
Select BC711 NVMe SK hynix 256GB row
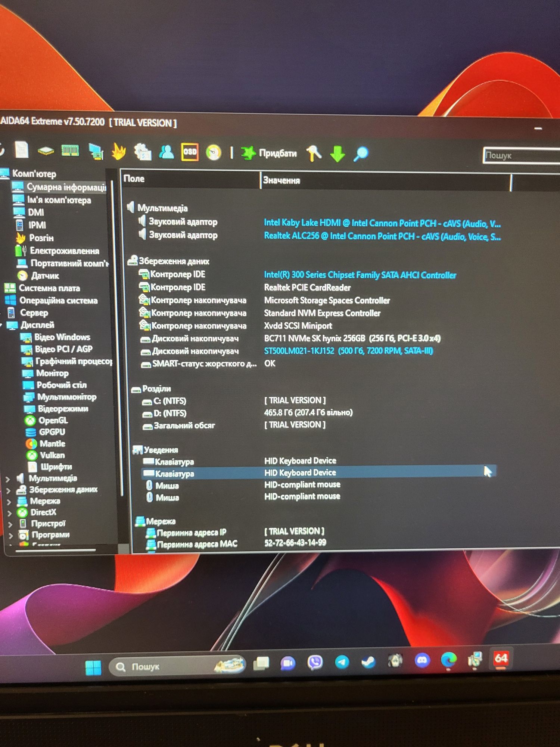pos(352,338)
